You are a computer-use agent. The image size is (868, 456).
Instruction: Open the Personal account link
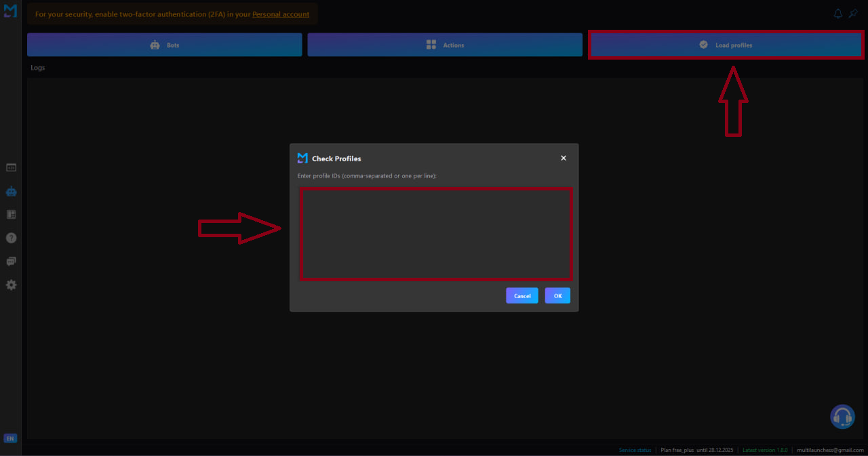[x=281, y=14]
